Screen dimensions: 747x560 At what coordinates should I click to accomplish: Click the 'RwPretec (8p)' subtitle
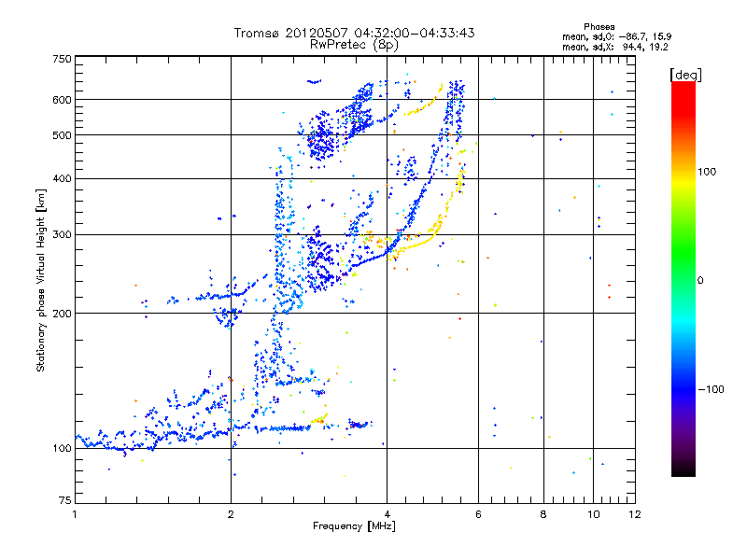(x=354, y=45)
